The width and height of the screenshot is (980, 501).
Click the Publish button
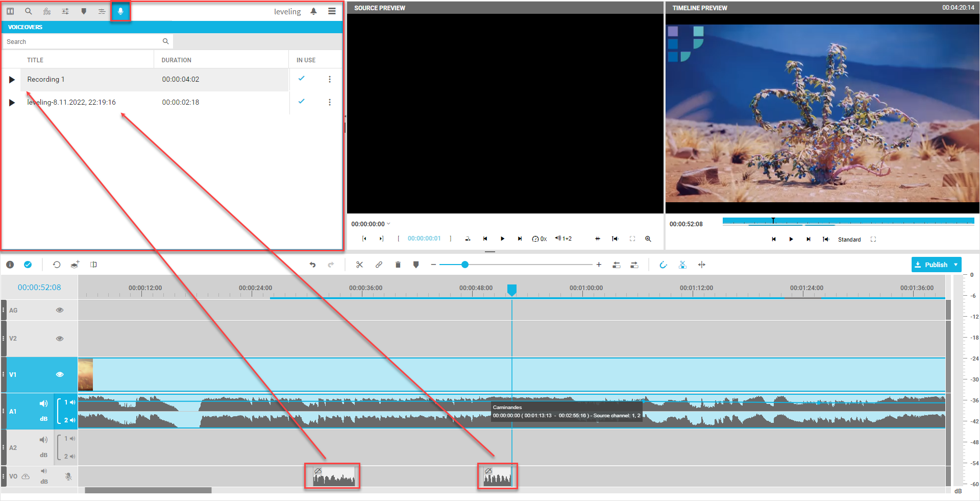931,265
